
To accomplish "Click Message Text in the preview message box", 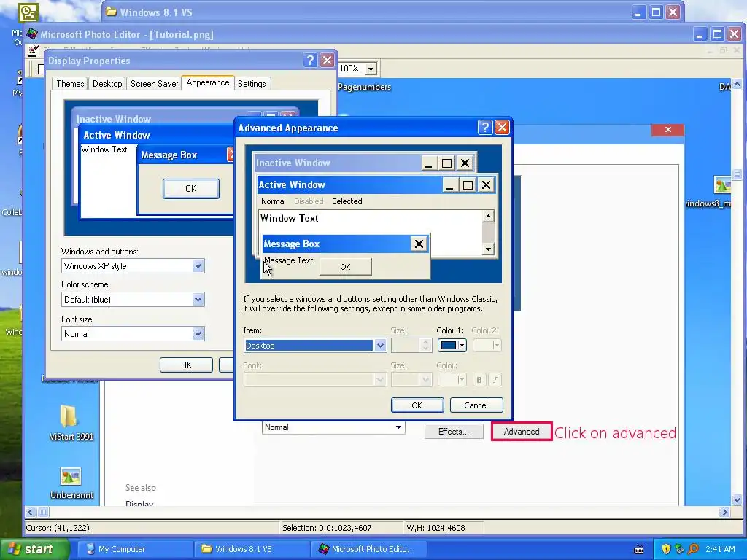I will [x=289, y=260].
